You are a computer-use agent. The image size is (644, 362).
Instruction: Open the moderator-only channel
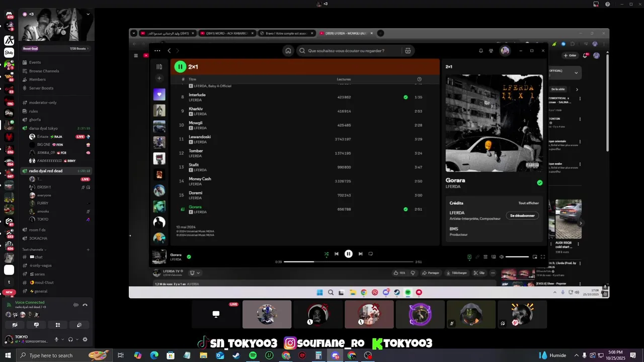tap(56, 103)
